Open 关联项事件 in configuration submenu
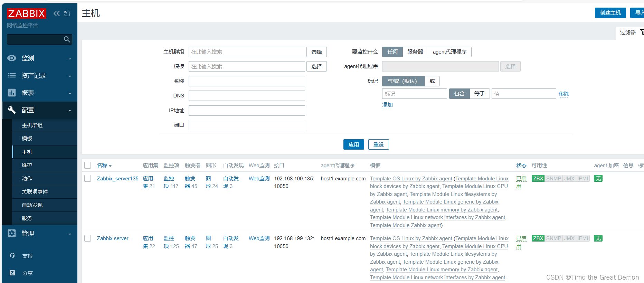Screen dimensions: 644x283 (45, 192)
